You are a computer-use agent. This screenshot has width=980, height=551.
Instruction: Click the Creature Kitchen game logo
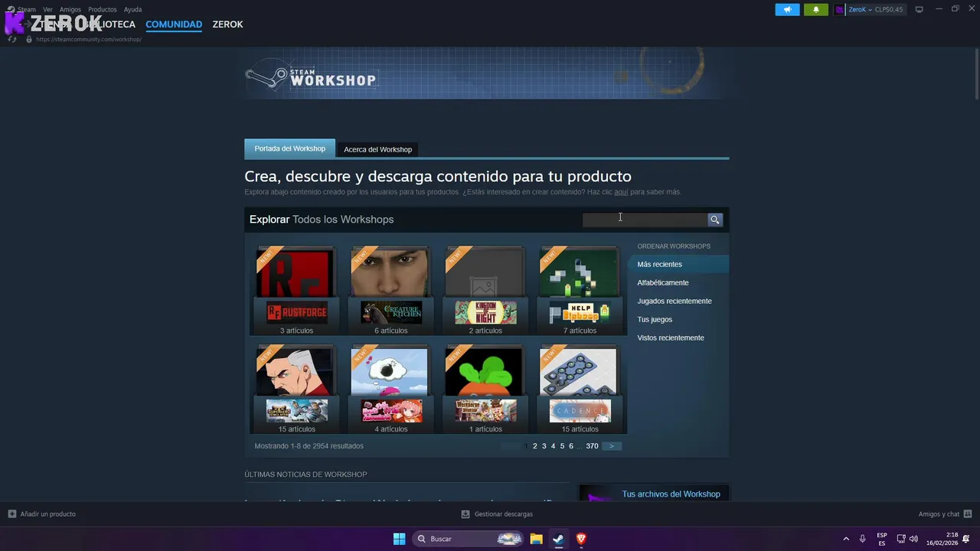click(391, 312)
